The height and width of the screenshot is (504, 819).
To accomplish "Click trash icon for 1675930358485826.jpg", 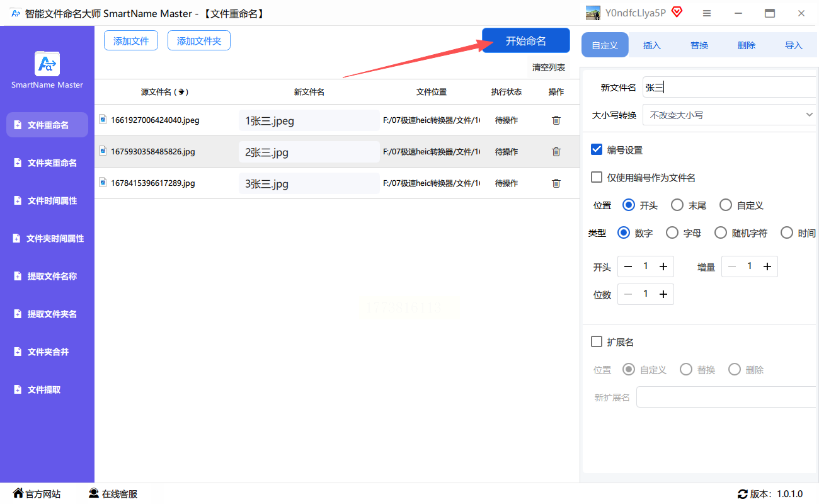I will click(556, 152).
